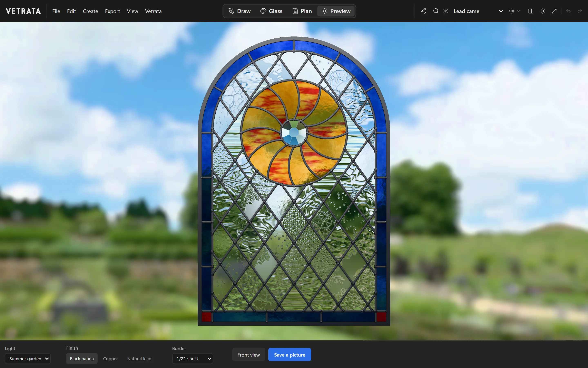The image size is (588, 368).
Task: Click the Front view button
Action: [248, 355]
